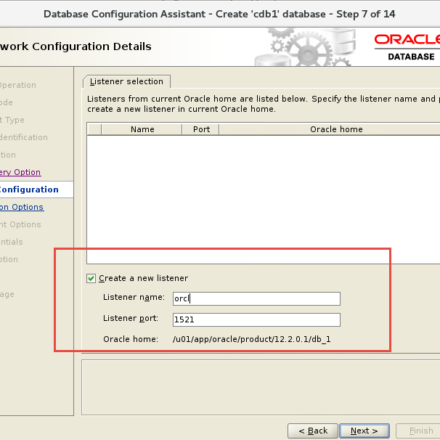Click the Listener name input field
Screen dimensions: 440x440
[x=257, y=298]
